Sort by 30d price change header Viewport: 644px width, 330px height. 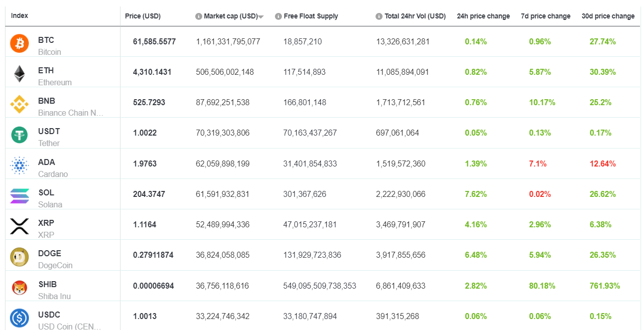pyautogui.click(x=608, y=16)
